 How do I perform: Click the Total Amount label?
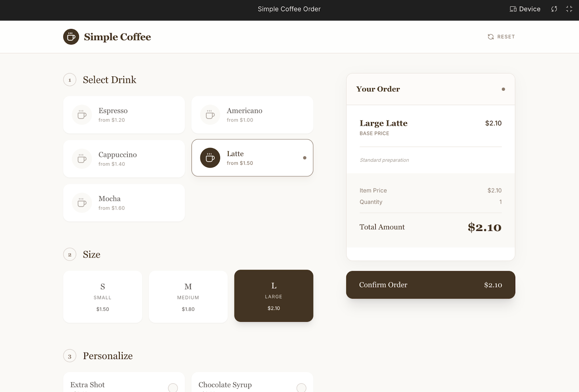point(382,227)
